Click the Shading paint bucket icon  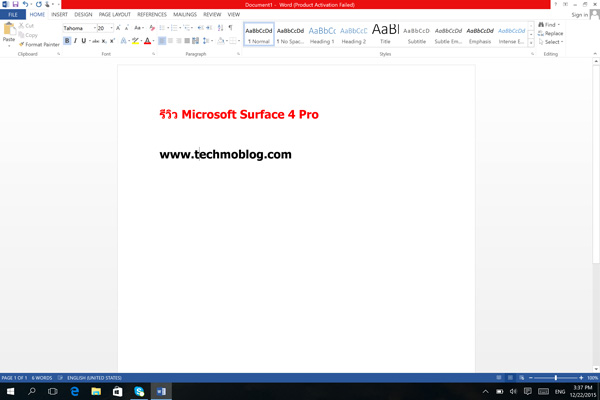(221, 41)
